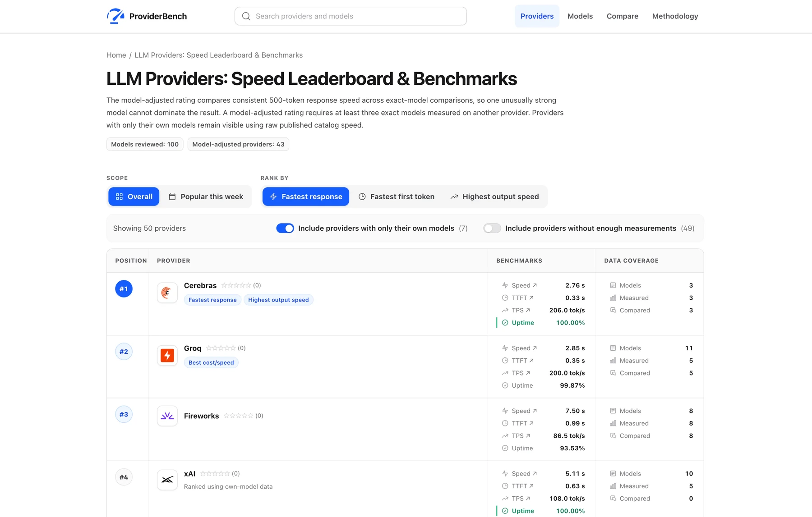Click Speed metric link in Groq row
Image resolution: width=812 pixels, height=517 pixels.
point(524,348)
